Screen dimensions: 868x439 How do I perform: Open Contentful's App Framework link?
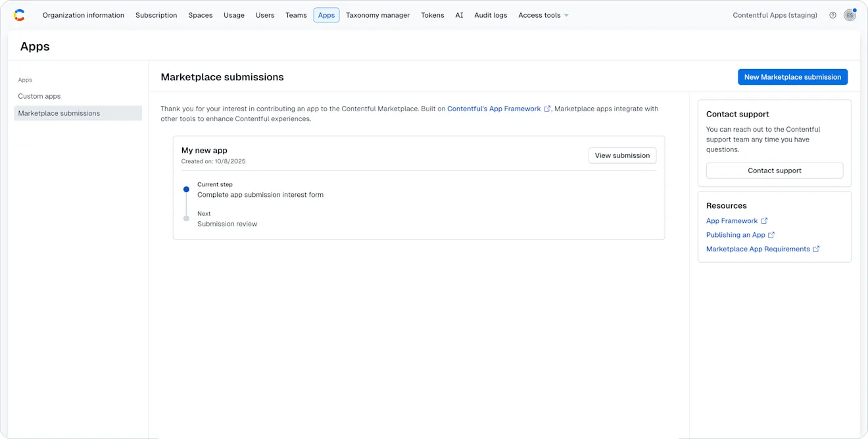click(494, 109)
